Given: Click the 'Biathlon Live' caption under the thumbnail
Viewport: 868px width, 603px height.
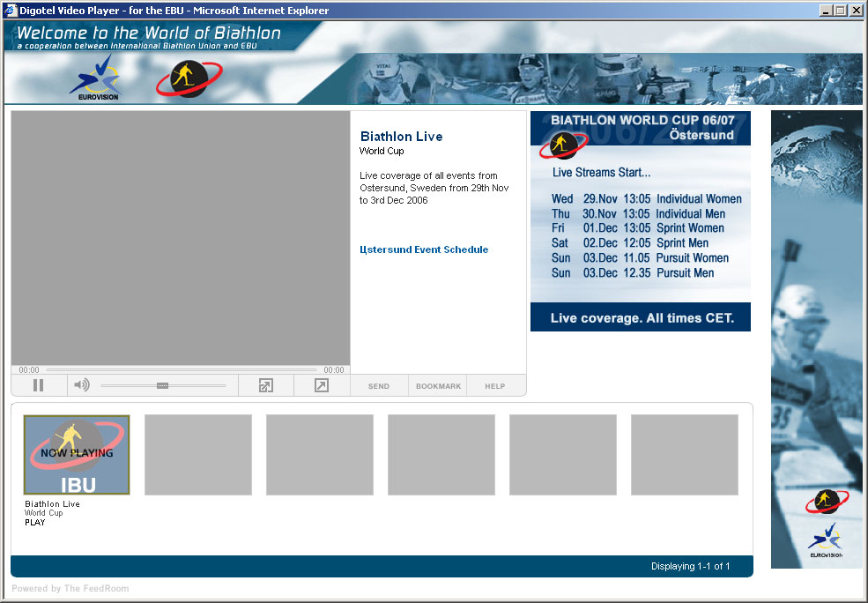Looking at the screenshot, I should click(52, 504).
